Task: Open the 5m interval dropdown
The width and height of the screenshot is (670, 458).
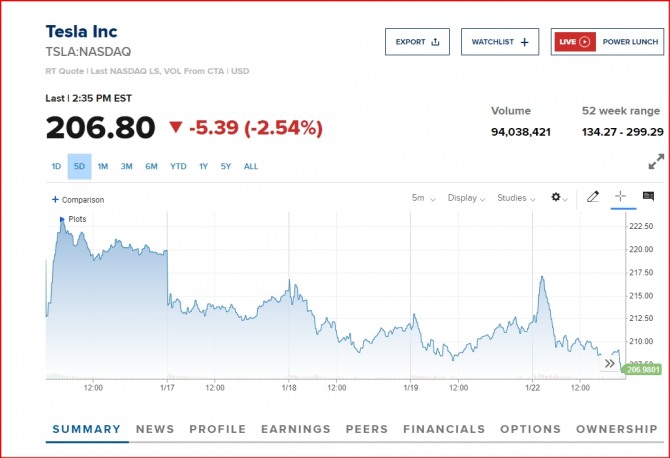Action: click(x=423, y=198)
